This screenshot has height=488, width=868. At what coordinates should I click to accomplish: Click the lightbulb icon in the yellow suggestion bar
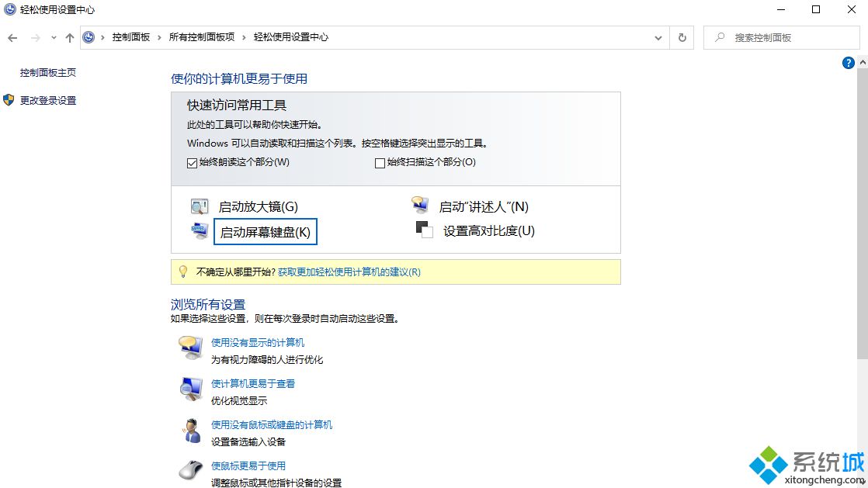(182, 272)
